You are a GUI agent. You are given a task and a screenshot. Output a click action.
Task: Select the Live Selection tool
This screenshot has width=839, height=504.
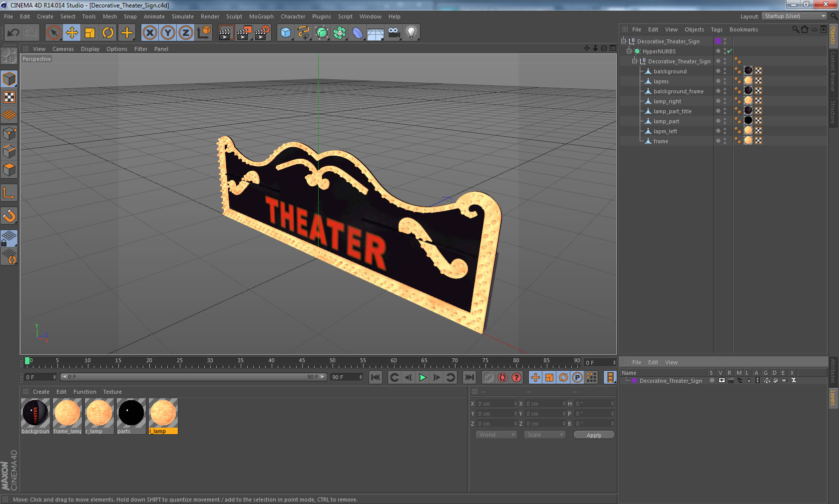(x=53, y=33)
